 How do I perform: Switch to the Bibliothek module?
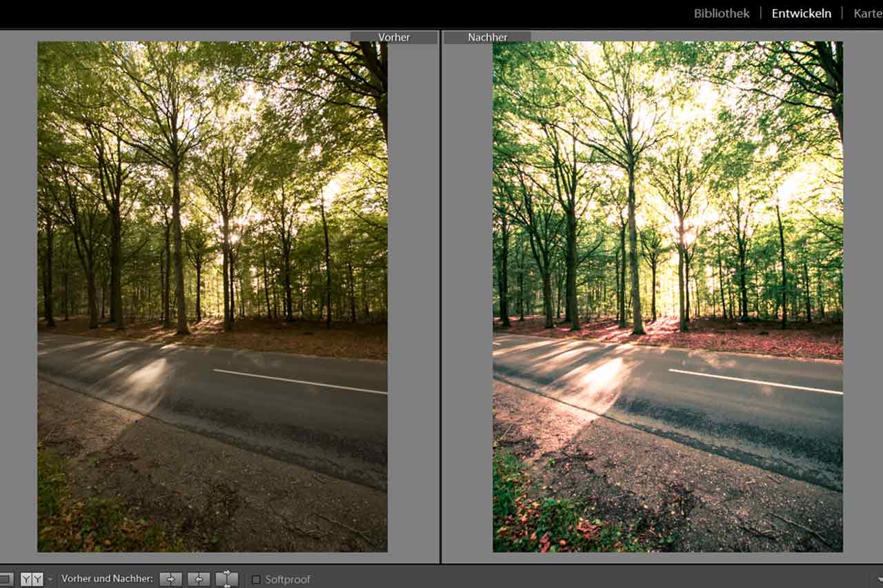[x=722, y=13]
